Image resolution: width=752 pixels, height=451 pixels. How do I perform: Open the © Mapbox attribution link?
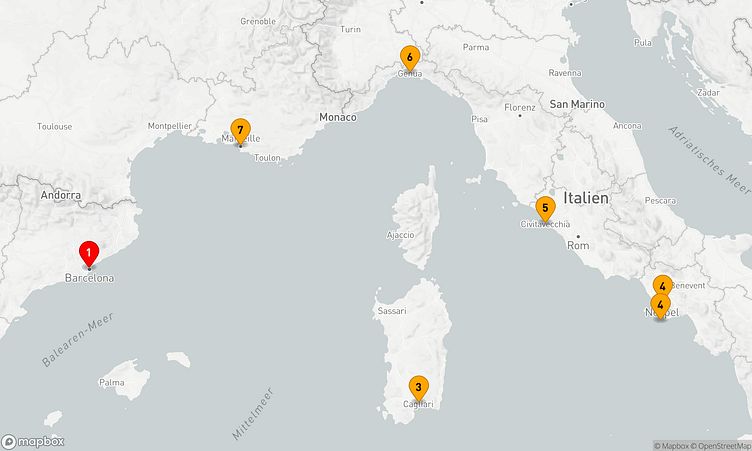pos(674,445)
